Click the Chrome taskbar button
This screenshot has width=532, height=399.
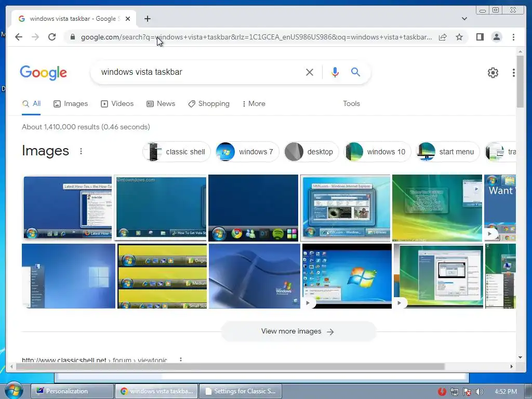click(156, 391)
